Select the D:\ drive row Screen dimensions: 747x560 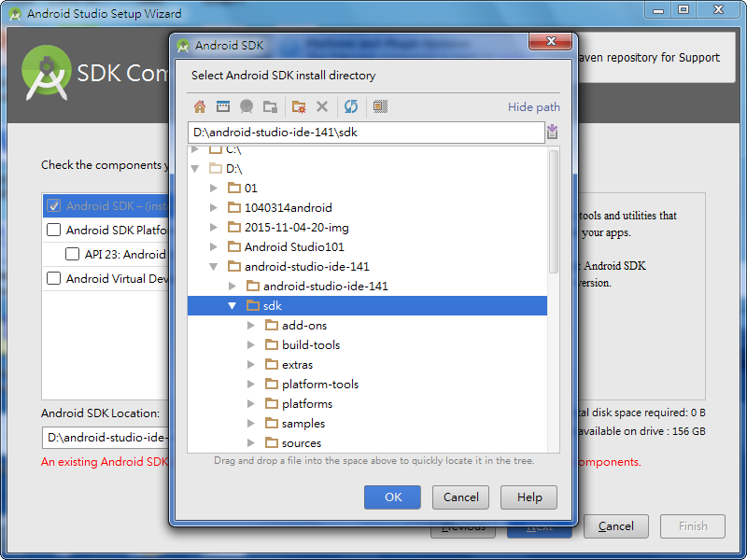367,169
